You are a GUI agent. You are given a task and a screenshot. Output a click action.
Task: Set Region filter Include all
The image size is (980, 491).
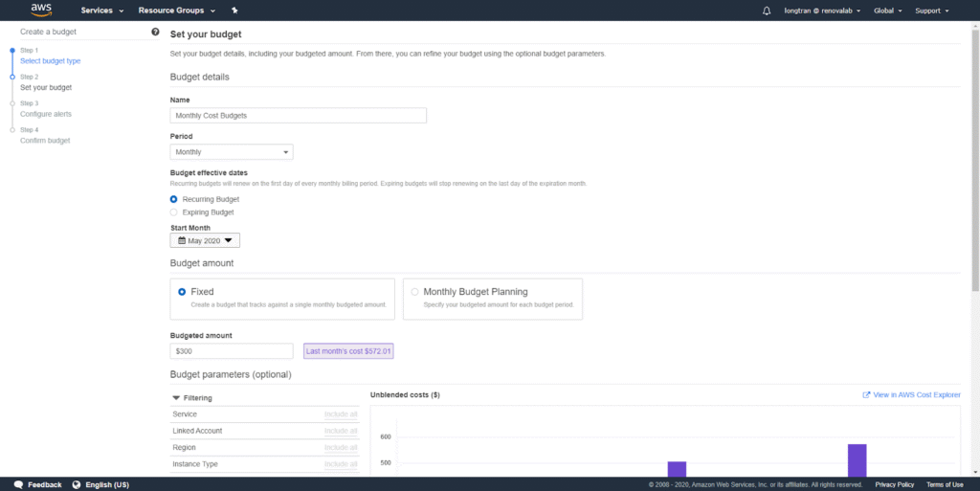tap(341, 447)
